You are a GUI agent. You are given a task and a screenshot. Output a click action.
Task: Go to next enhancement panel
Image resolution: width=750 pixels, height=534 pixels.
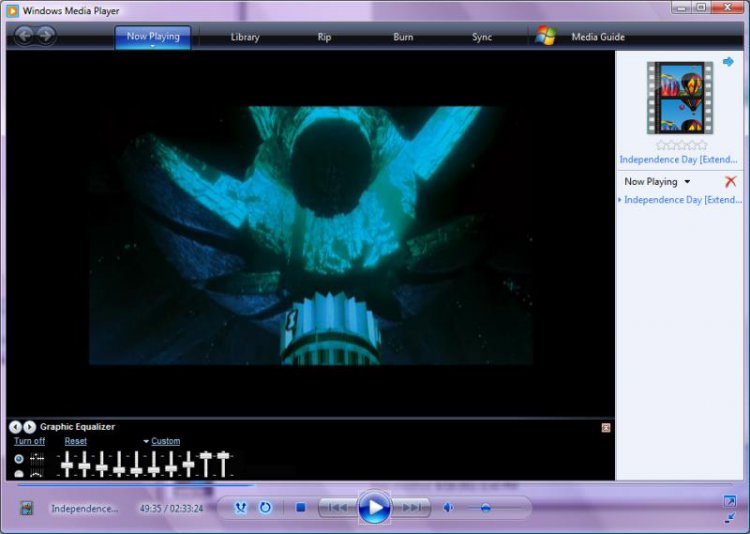pyautogui.click(x=30, y=427)
